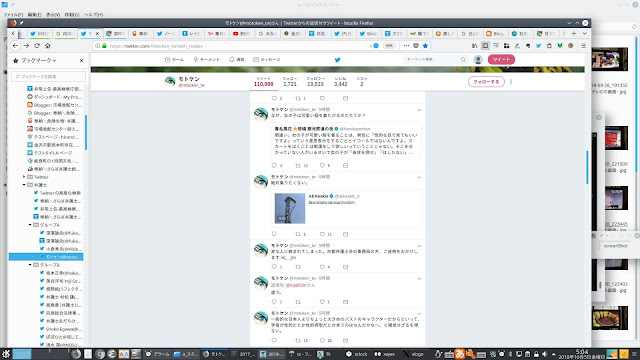Viewport: 640px width, 360px height.
Task: Reply to the bottom-most tweet
Action: [x=274, y=340]
